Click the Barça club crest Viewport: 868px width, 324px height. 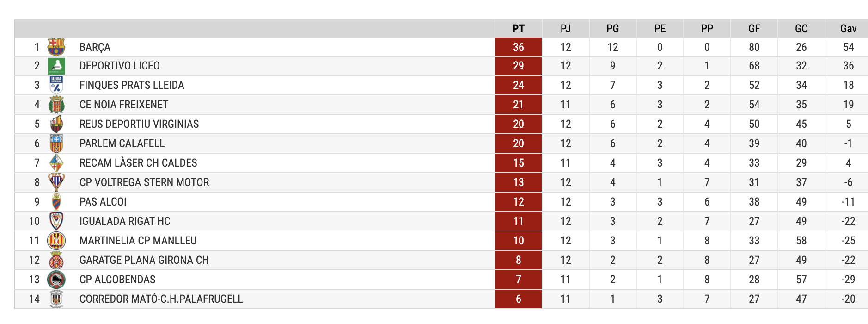coord(56,47)
